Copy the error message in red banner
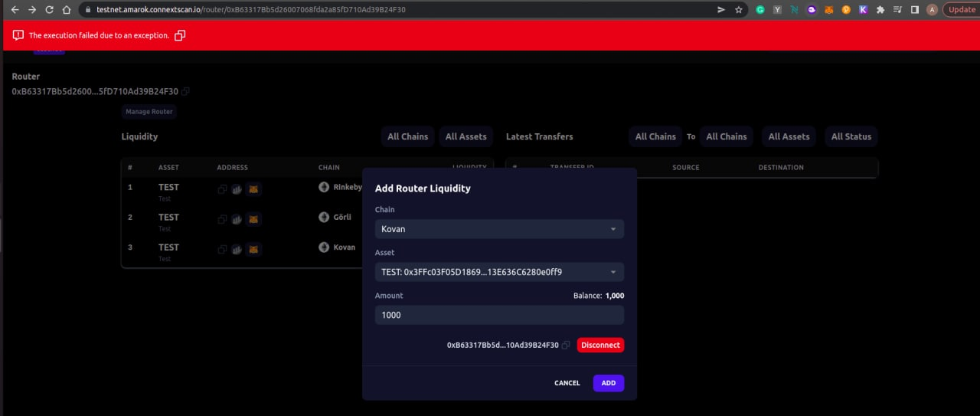Viewport: 980px width, 416px height. (x=180, y=35)
